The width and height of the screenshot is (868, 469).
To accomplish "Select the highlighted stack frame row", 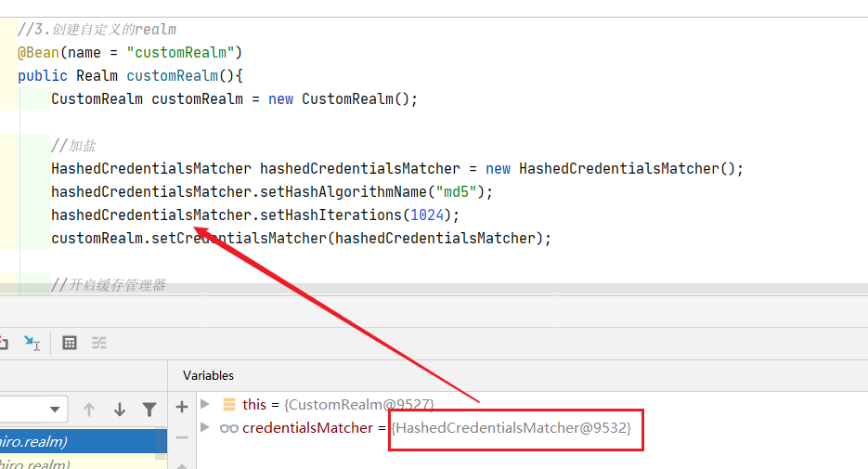I will [83, 441].
